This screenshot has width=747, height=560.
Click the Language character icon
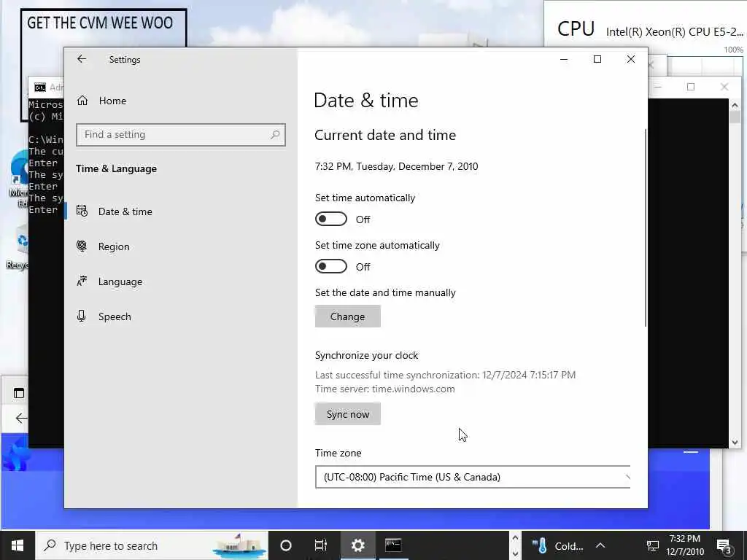[x=82, y=281]
